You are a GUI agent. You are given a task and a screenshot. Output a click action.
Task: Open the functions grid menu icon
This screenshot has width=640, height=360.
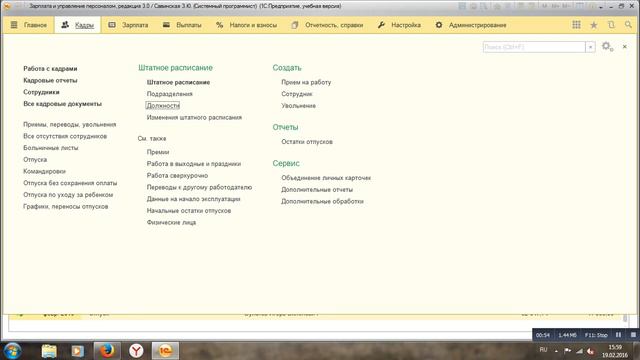pyautogui.click(x=576, y=25)
